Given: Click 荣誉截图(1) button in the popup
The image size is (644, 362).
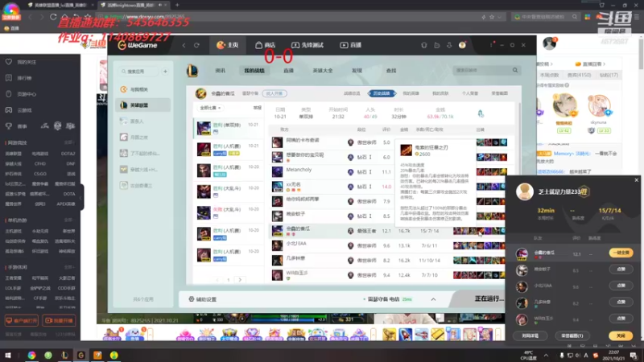Looking at the screenshot, I should coord(572,335).
